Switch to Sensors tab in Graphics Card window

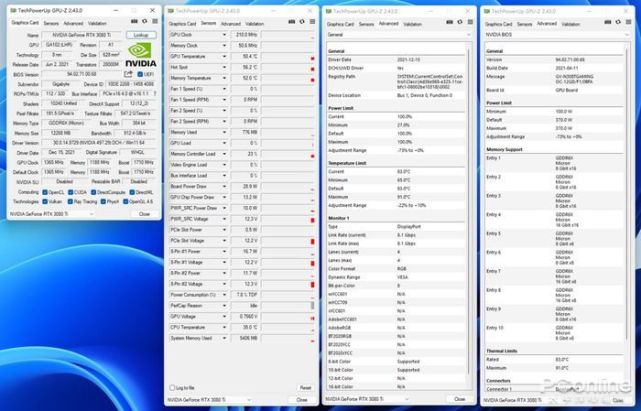coord(51,23)
